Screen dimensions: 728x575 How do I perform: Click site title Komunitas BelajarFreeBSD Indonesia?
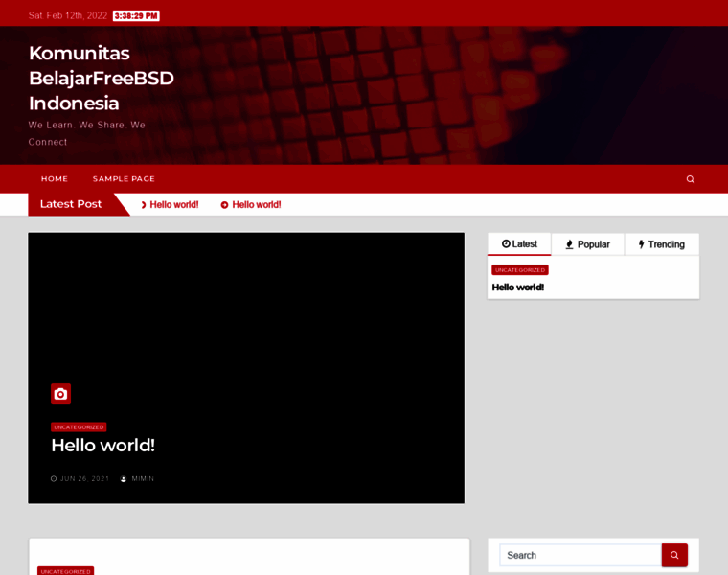102,78
